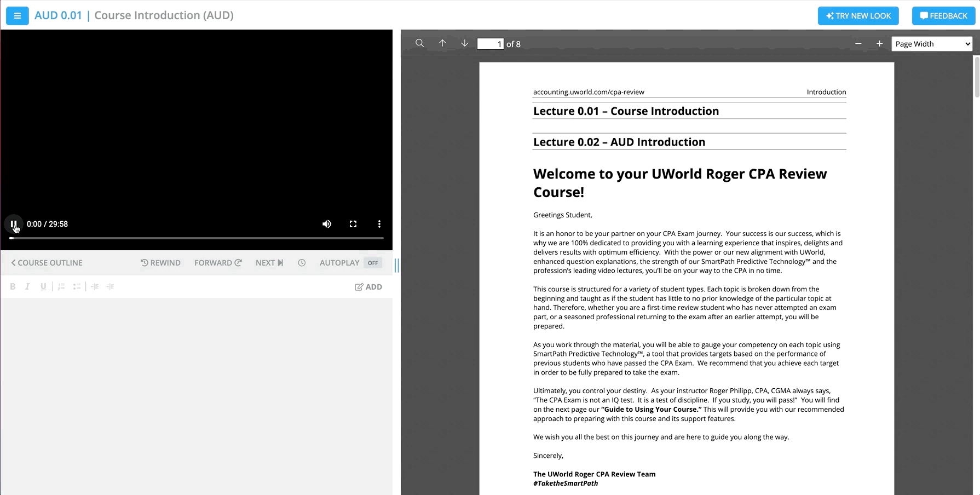Rewind the lecture video
This screenshot has width=980, height=495.
pos(160,263)
